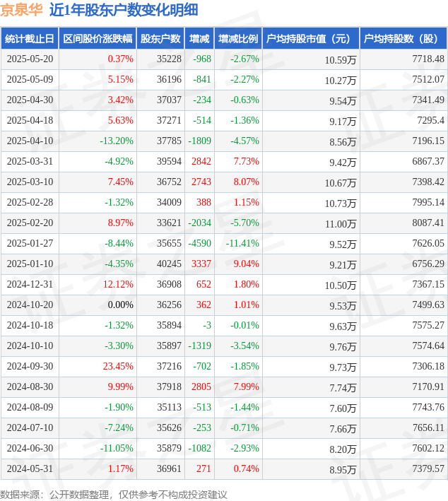Image resolution: width=448 pixels, height=501 pixels.
Task: Click the date cell 2024-12-31
Action: coord(30,284)
